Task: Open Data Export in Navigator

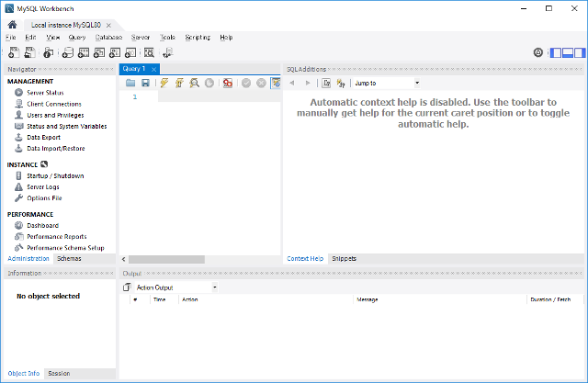Action: pos(43,137)
